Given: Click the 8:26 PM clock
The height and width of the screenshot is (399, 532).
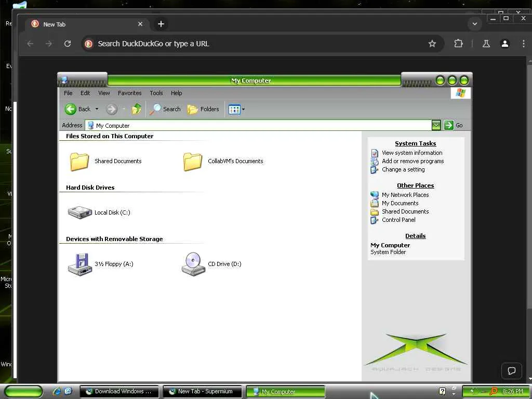Looking at the screenshot, I should pyautogui.click(x=512, y=392).
